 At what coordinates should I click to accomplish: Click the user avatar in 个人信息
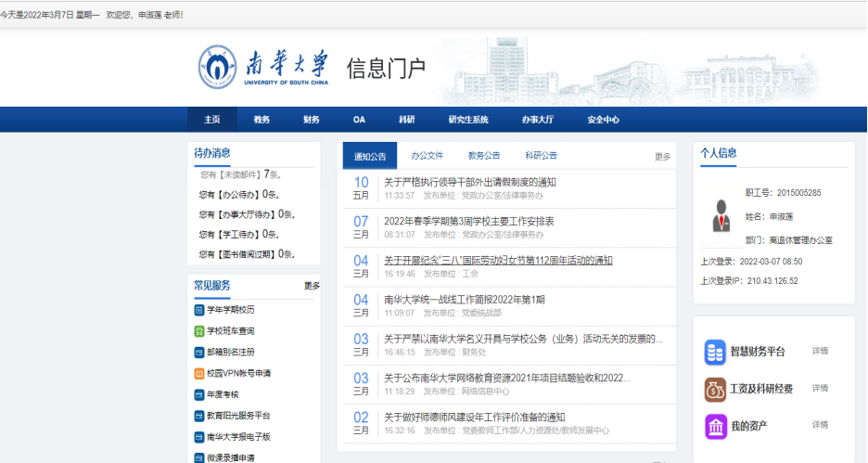(721, 215)
